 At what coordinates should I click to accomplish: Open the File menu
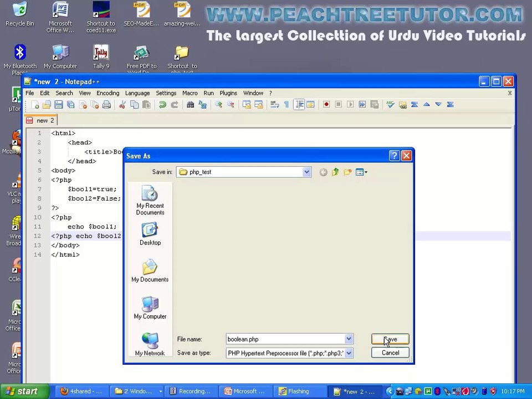click(x=30, y=93)
